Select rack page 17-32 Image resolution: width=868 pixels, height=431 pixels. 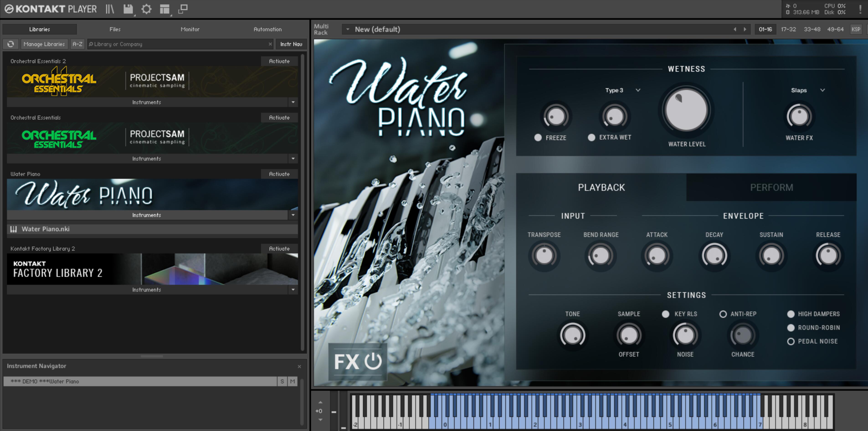pos(788,29)
